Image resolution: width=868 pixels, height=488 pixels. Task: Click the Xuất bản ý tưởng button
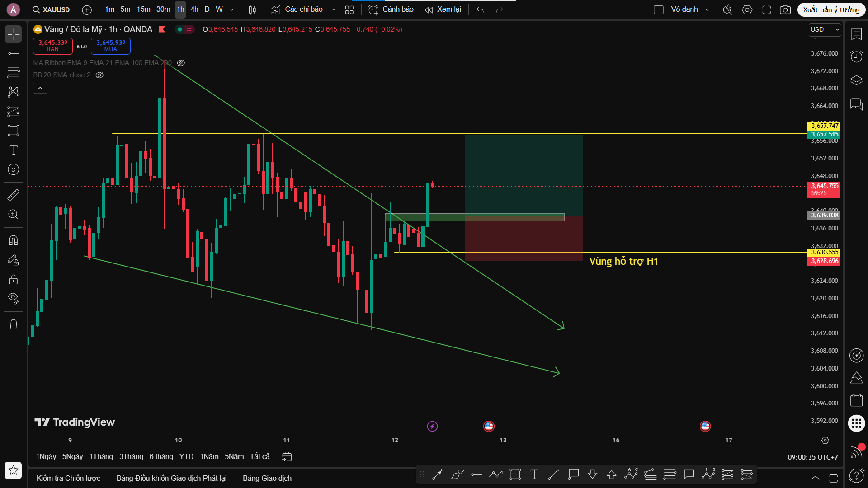831,9
